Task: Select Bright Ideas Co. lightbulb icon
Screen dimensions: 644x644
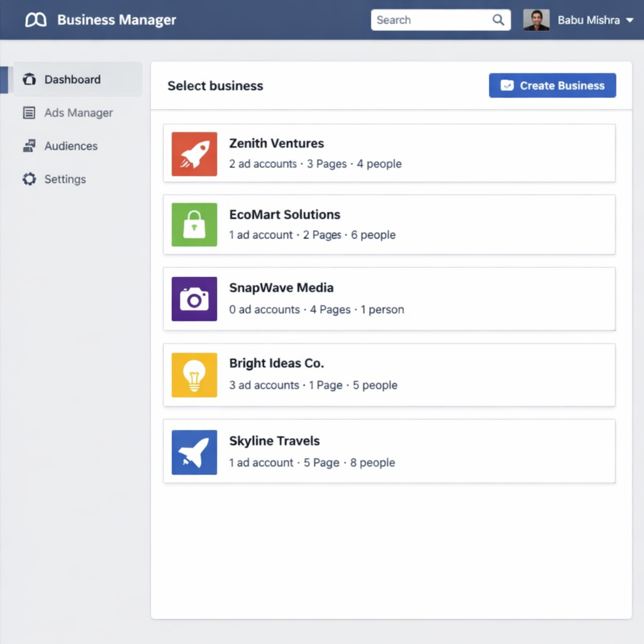Action: point(194,375)
